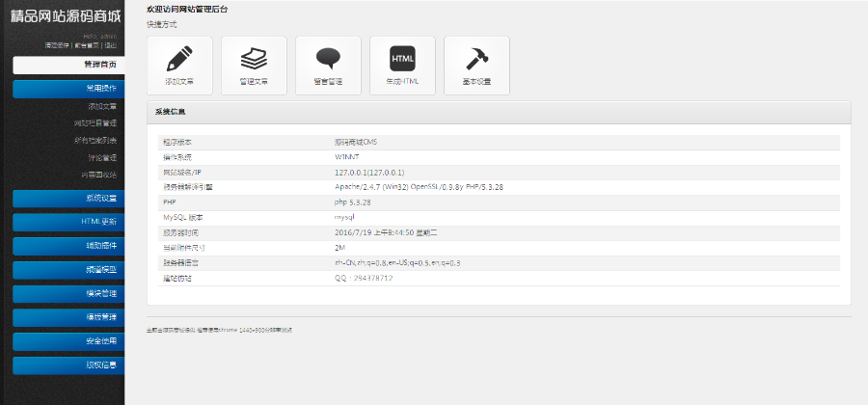The image size is (868, 405).
Task: Open 网站栏目管理 in the sidebar
Action: [x=95, y=123]
